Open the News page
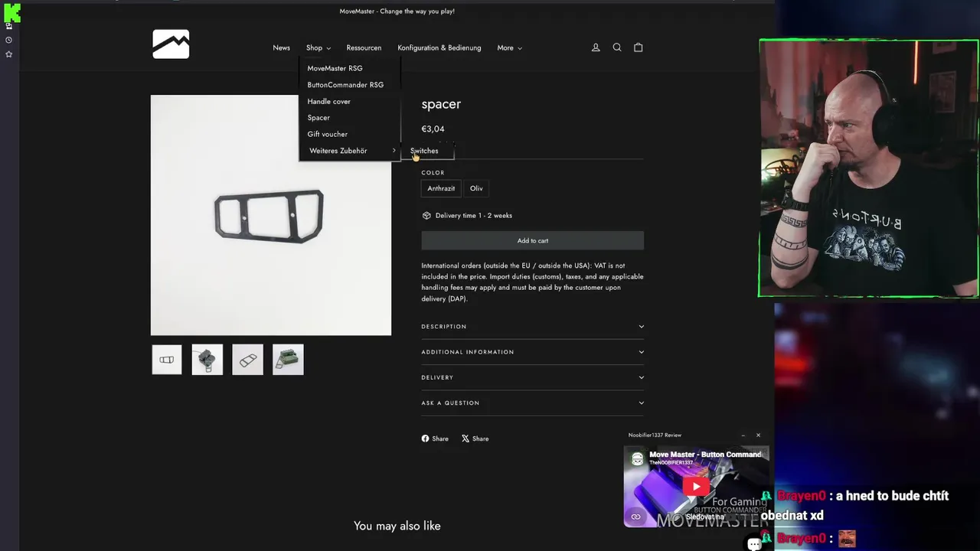This screenshot has width=980, height=551. click(x=281, y=47)
